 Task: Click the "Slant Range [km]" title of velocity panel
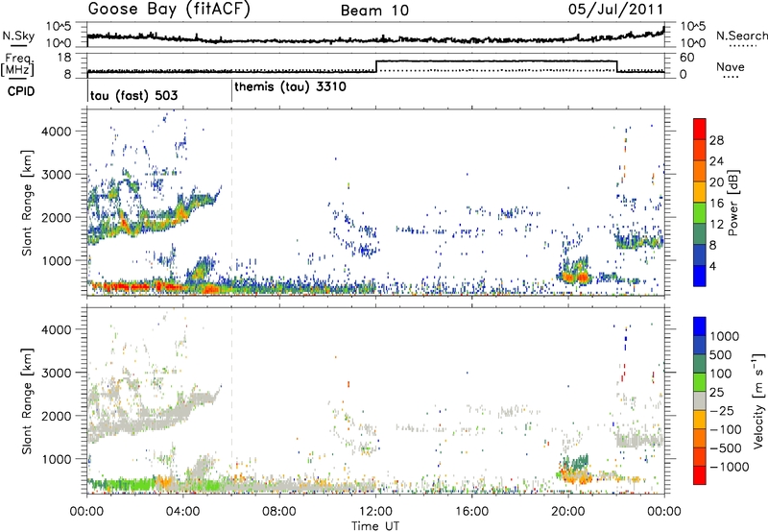(x=27, y=400)
